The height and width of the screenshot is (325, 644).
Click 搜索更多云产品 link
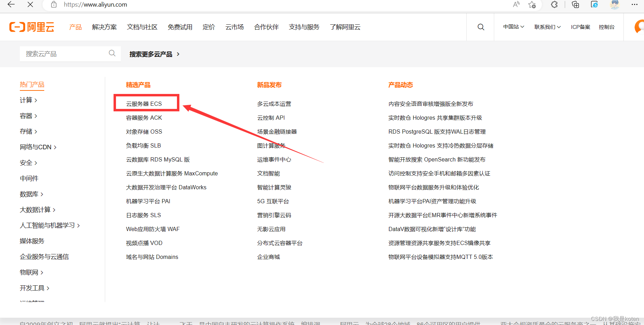154,54
